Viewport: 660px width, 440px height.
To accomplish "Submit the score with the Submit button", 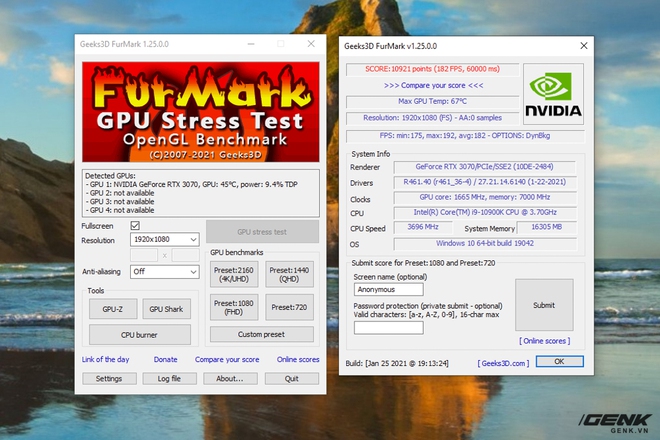I will pyautogui.click(x=544, y=305).
